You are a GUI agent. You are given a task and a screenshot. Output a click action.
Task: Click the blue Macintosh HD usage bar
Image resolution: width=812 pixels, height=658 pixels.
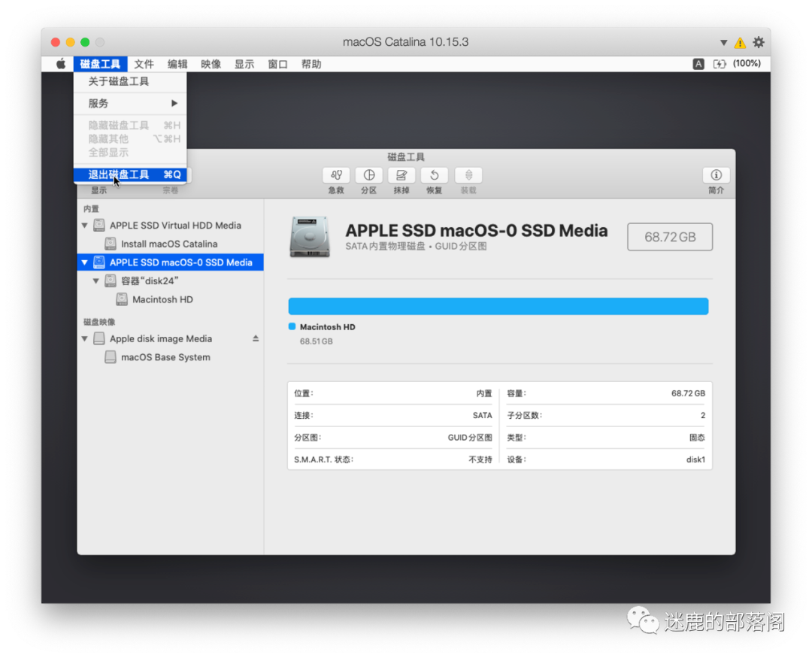pos(498,306)
